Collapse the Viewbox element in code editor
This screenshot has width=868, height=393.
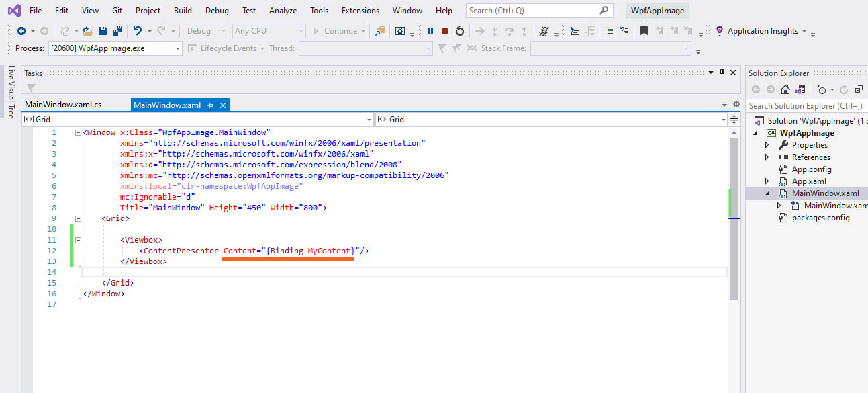pos(79,240)
